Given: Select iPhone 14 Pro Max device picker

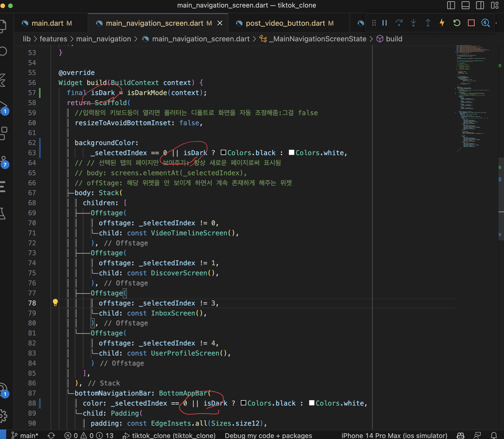Looking at the screenshot, I should tap(394, 435).
